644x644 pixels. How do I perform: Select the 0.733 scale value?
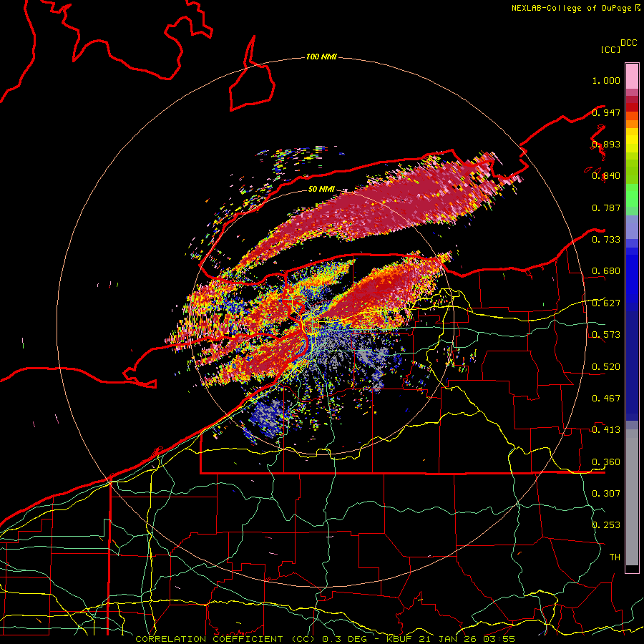[606, 240]
